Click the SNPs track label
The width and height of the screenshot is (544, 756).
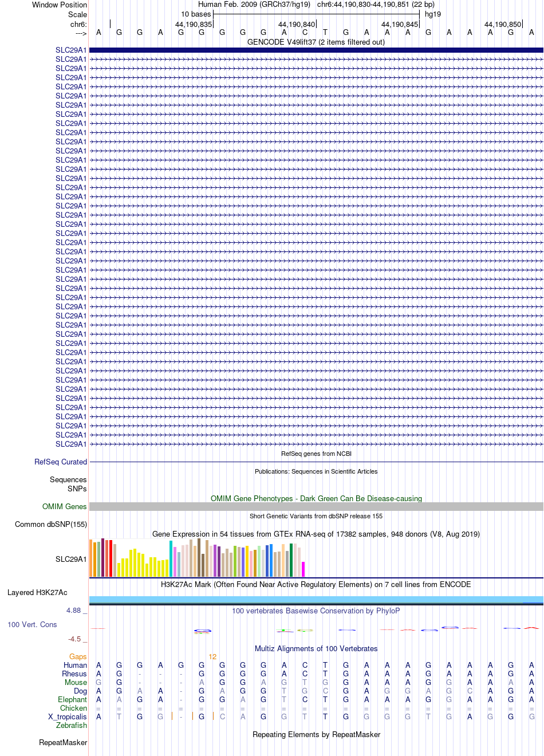[x=77, y=489]
